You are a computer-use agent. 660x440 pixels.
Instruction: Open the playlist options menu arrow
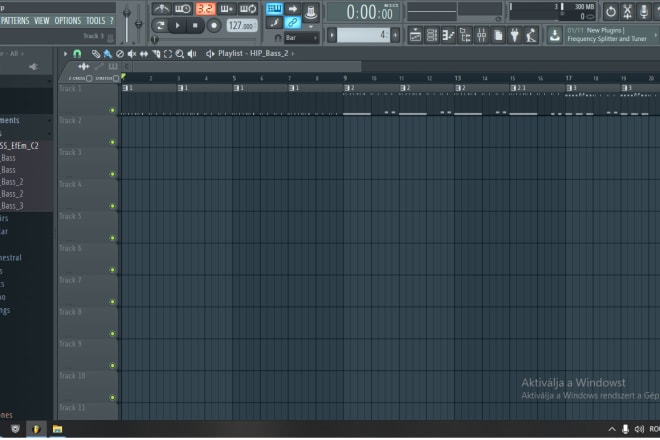pyautogui.click(x=65, y=54)
